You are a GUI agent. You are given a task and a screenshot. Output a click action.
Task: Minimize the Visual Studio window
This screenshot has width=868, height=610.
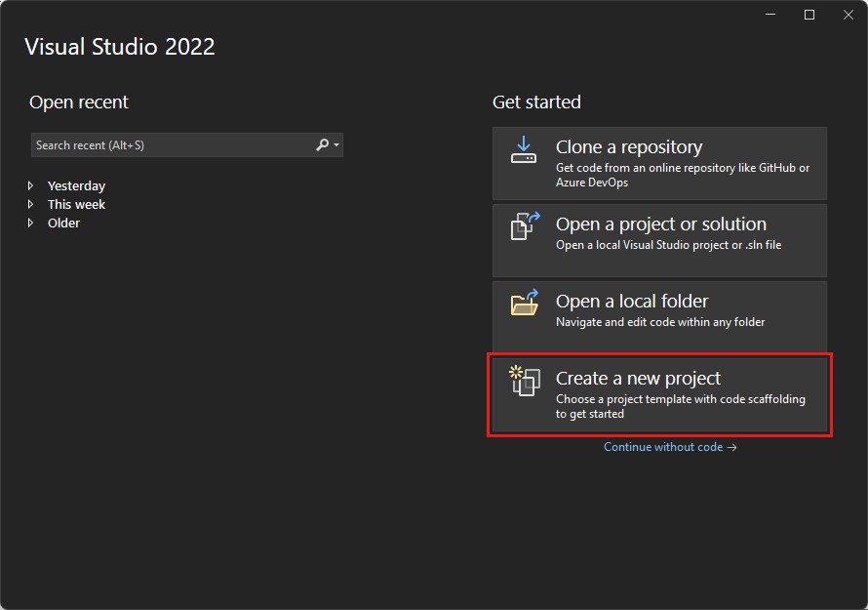pos(769,14)
